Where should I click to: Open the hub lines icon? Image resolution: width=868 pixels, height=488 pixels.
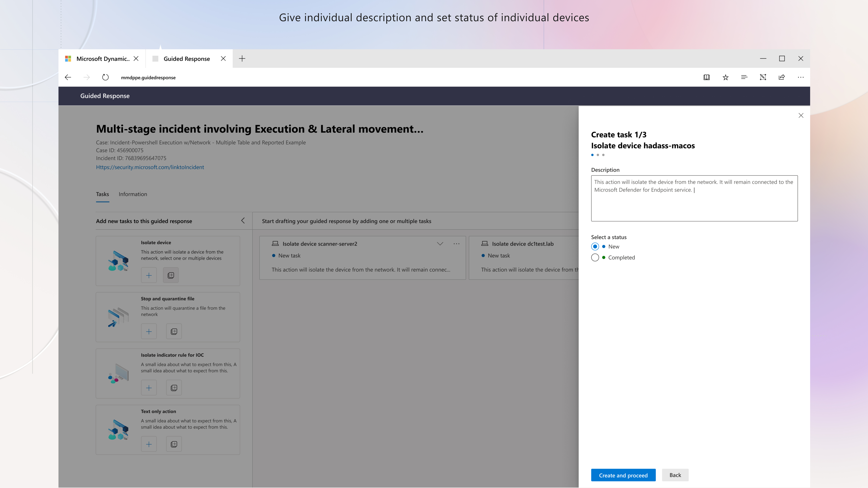click(x=744, y=77)
